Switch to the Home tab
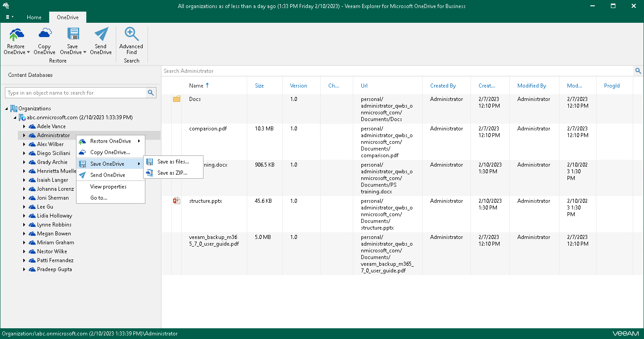The width and height of the screenshot is (644, 339). [x=34, y=17]
